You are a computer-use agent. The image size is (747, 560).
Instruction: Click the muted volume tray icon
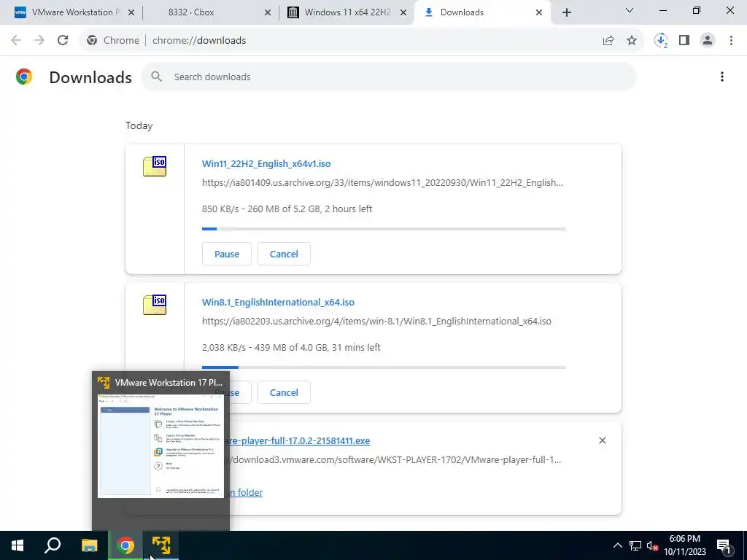(652, 545)
